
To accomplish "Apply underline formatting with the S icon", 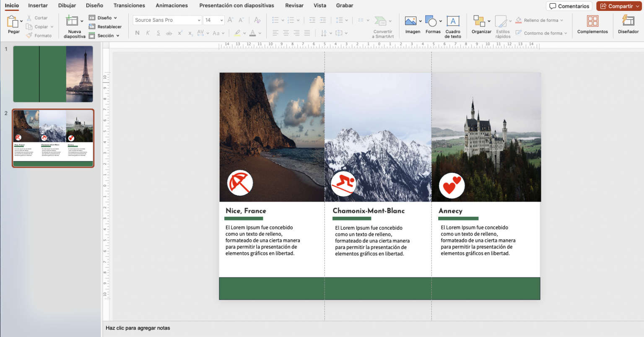I will (x=158, y=33).
